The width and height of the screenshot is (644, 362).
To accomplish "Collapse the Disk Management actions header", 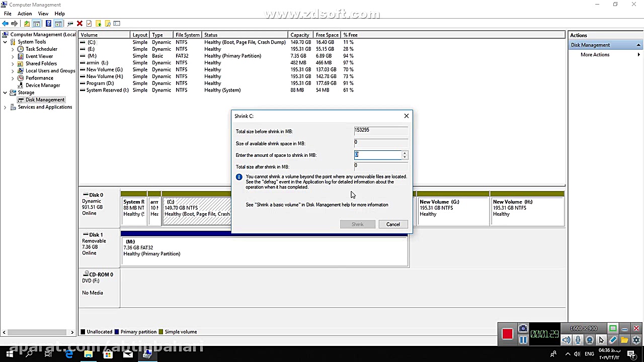I will 638,45.
